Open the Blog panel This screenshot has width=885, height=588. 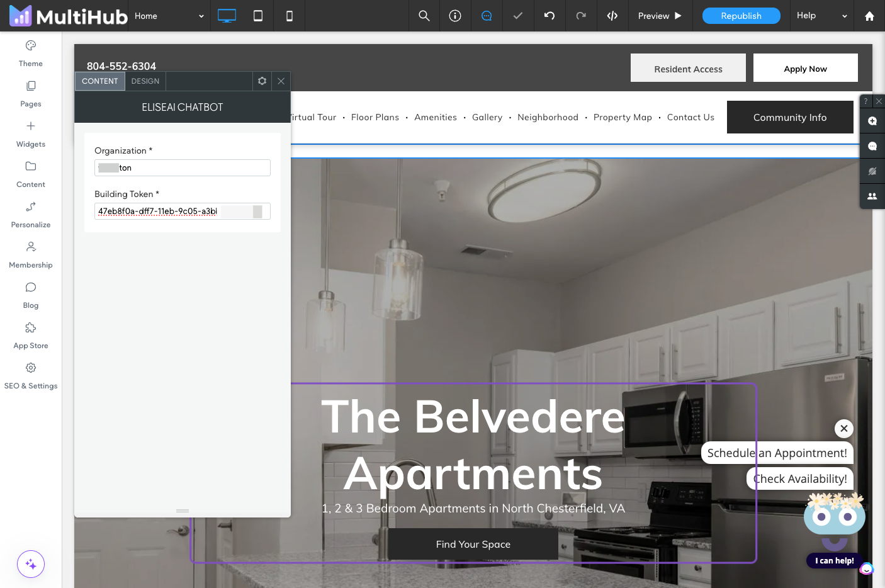coord(31,295)
